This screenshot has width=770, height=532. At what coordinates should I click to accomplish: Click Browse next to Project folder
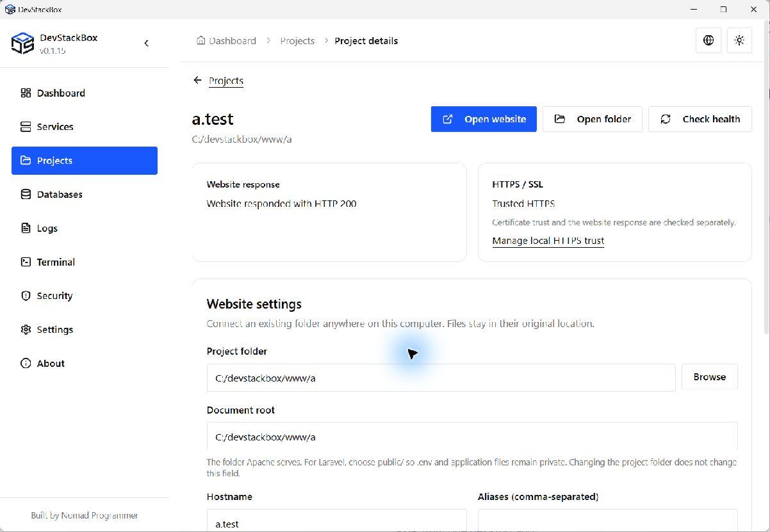[x=710, y=377]
